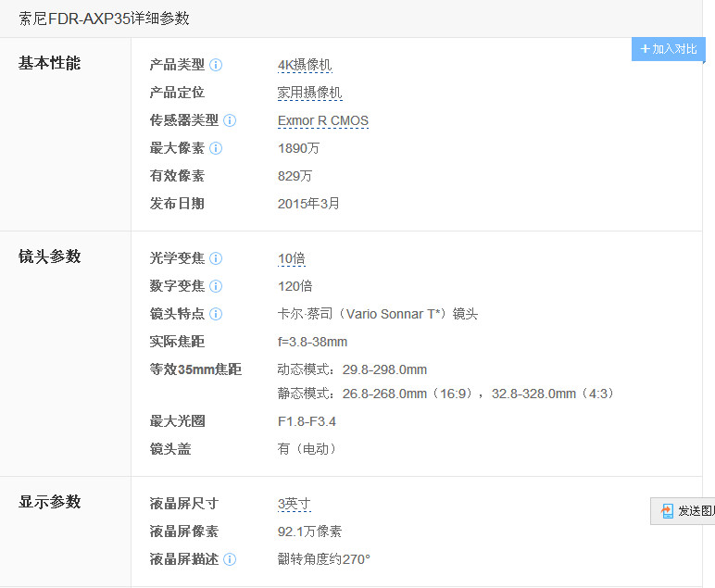Click info icon next to 产品类型
This screenshot has height=588, width=715.
point(216,65)
